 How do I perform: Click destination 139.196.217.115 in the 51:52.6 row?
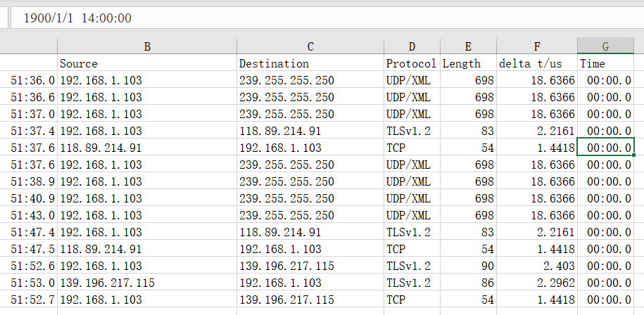click(310, 266)
